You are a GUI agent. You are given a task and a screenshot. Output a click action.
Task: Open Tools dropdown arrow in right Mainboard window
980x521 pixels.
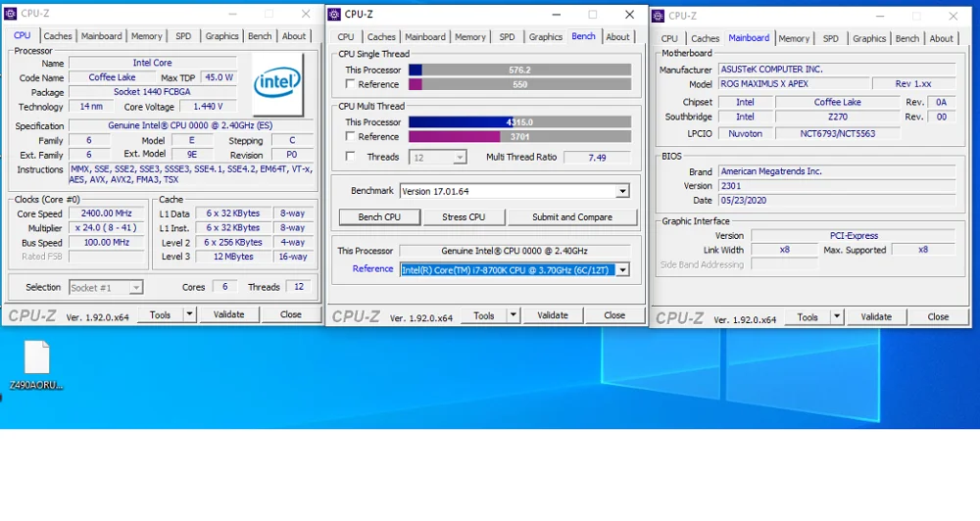[x=837, y=317]
